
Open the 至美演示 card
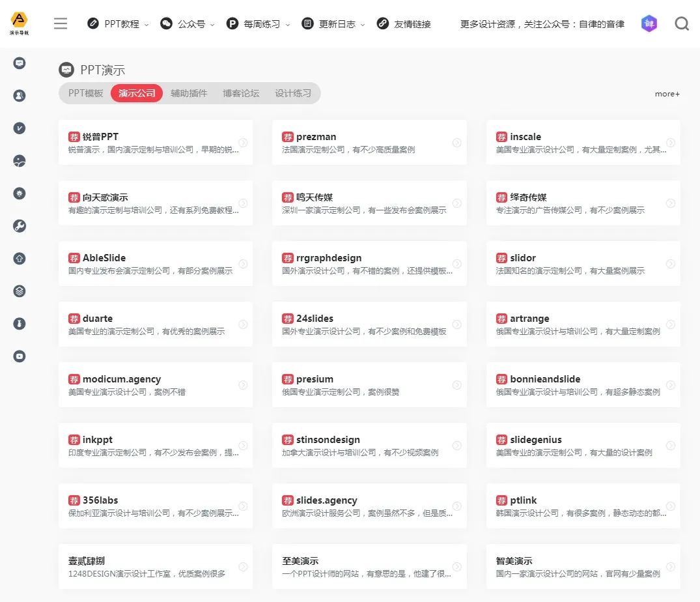pos(369,567)
